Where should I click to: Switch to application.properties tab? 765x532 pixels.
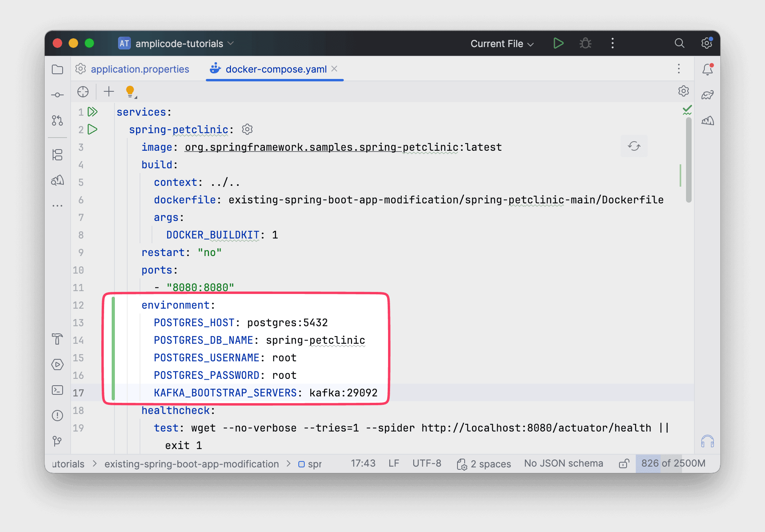(133, 69)
